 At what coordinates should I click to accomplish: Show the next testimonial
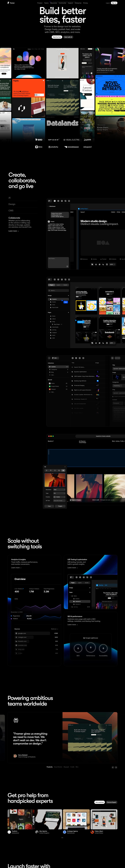click(116, 767)
